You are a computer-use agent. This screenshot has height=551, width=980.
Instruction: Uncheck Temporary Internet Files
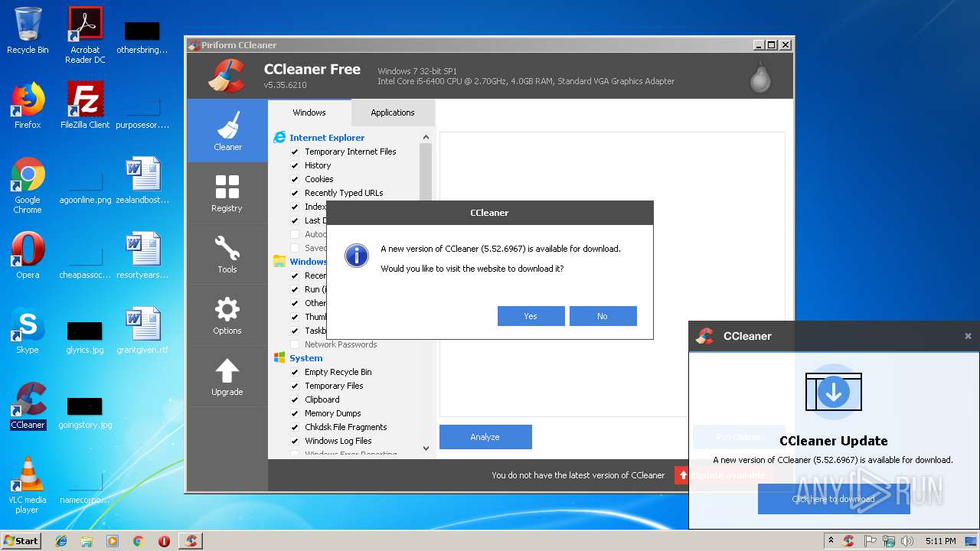tap(295, 152)
